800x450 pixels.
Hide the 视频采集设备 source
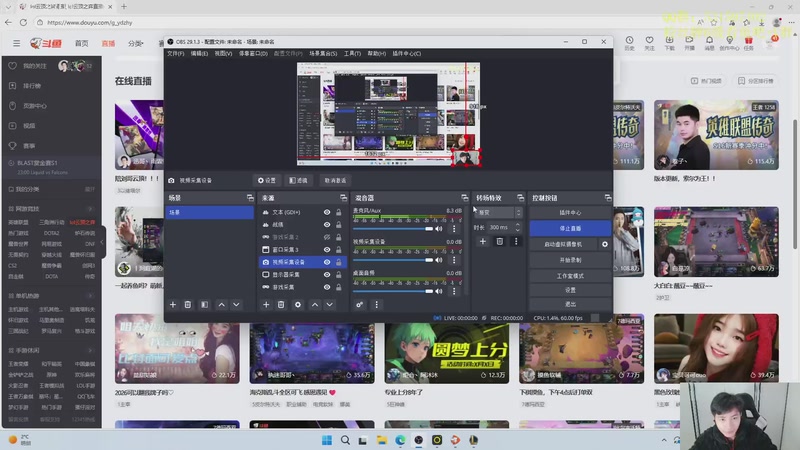point(327,262)
